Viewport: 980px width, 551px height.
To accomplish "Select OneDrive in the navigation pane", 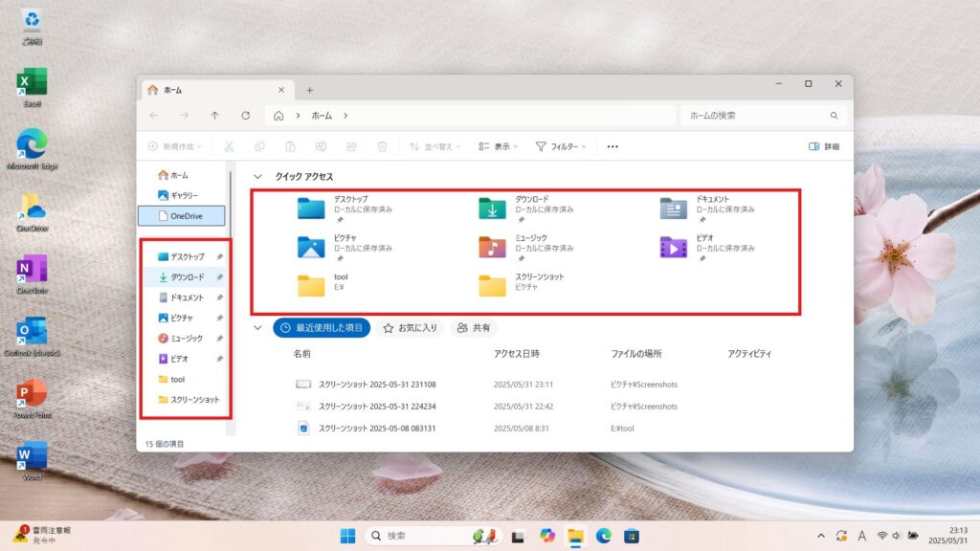I will pyautogui.click(x=181, y=215).
